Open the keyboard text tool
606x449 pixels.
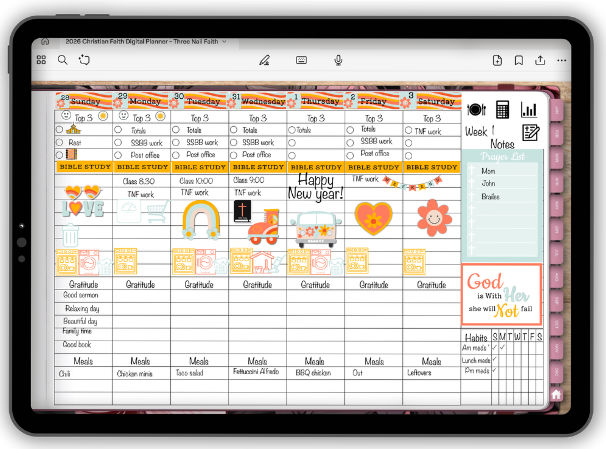301,60
